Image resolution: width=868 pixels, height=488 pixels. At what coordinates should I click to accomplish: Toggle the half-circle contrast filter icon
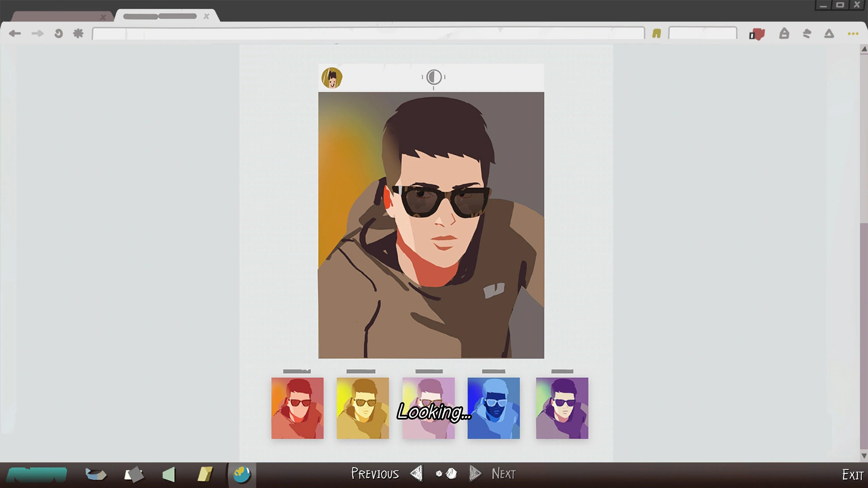click(434, 77)
